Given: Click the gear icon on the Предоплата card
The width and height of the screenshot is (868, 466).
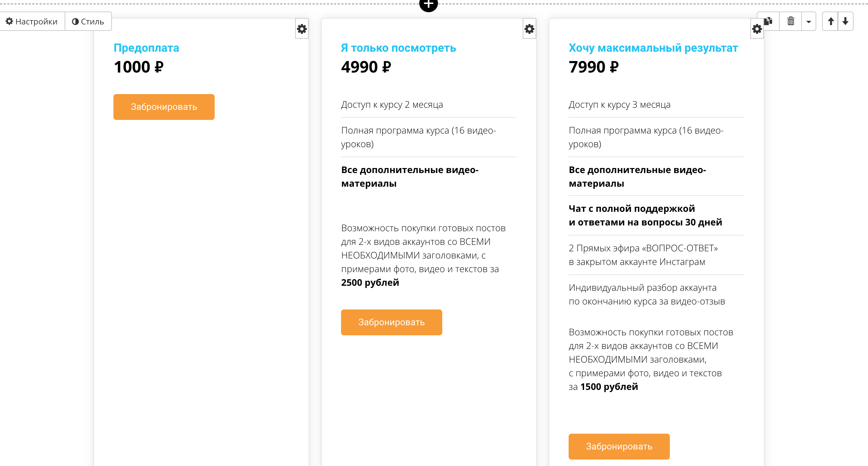Looking at the screenshot, I should click(x=302, y=29).
